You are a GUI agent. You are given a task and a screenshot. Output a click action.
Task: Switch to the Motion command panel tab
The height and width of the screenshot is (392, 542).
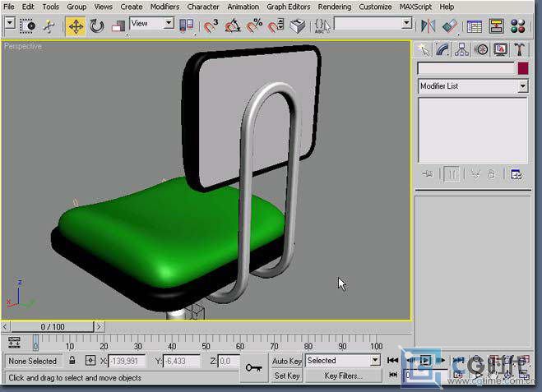click(481, 50)
